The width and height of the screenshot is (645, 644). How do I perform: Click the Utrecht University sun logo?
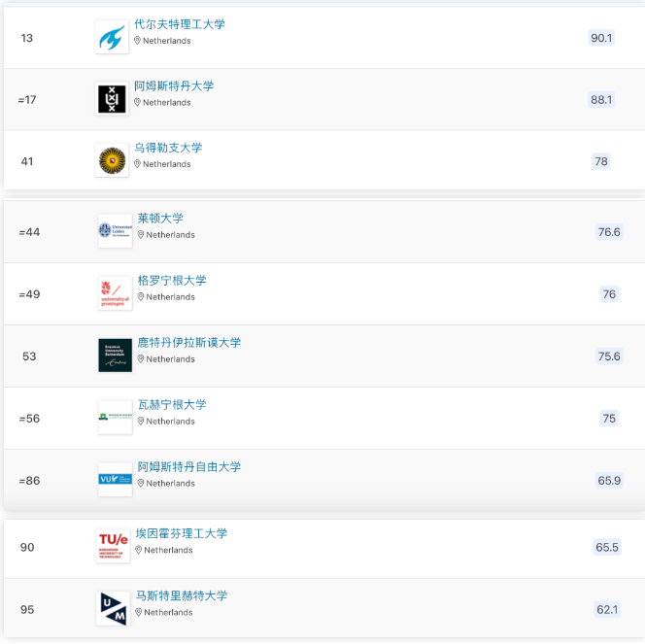tap(112, 160)
